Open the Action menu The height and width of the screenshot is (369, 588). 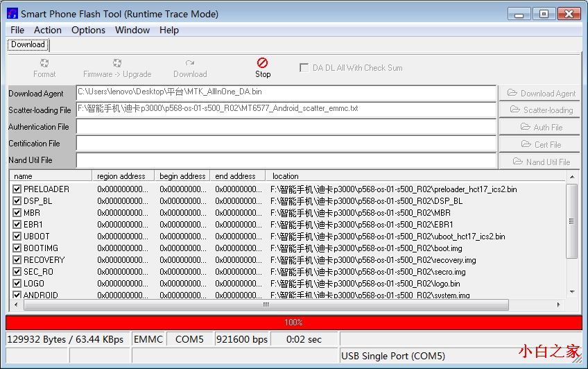pos(48,30)
